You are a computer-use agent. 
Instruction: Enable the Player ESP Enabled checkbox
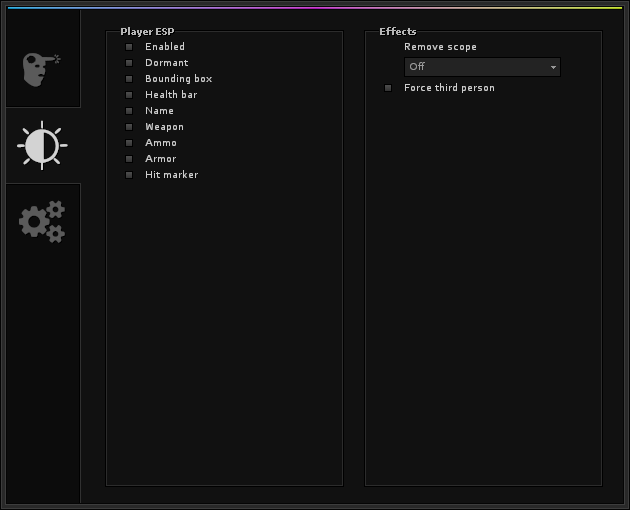(x=129, y=47)
